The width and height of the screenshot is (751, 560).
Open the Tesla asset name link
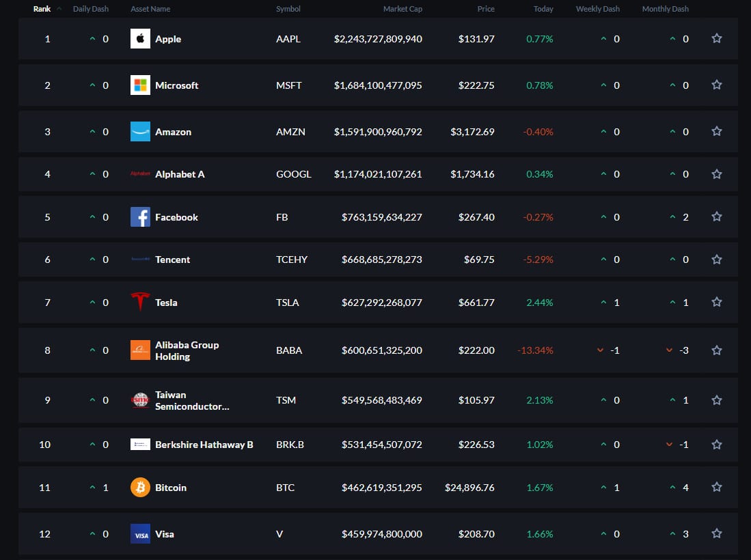tap(166, 302)
